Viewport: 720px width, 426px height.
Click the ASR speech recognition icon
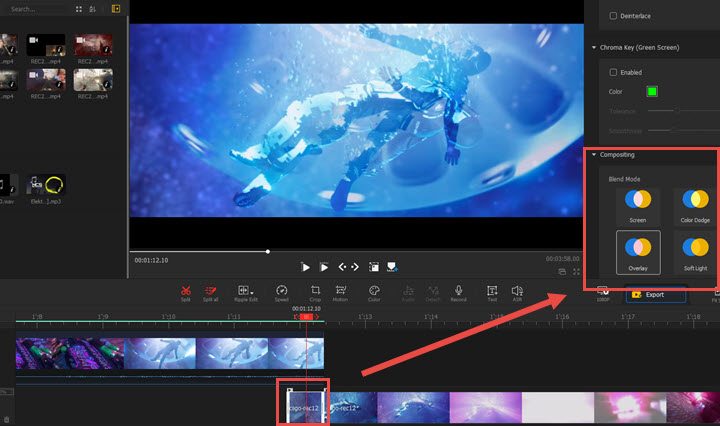point(517,290)
